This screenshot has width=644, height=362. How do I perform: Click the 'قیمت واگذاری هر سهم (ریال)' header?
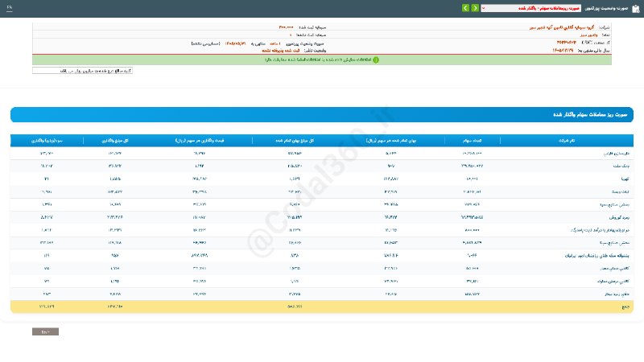pos(200,141)
